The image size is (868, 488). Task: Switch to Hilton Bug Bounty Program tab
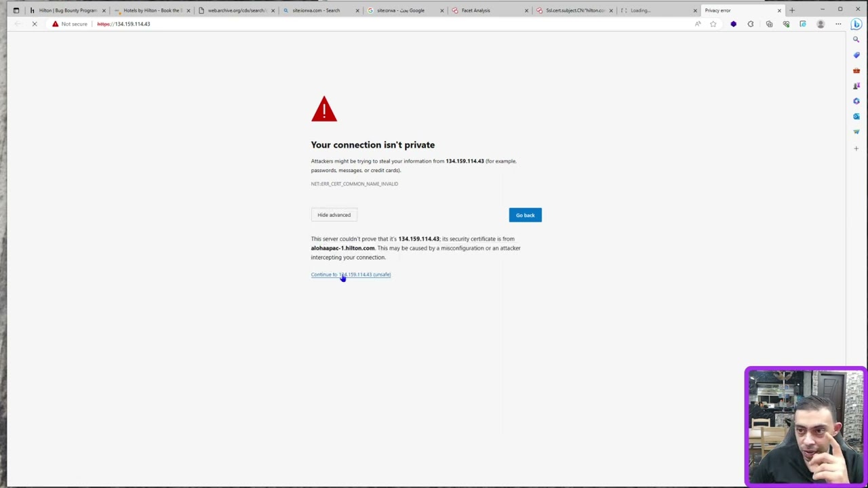68,10
